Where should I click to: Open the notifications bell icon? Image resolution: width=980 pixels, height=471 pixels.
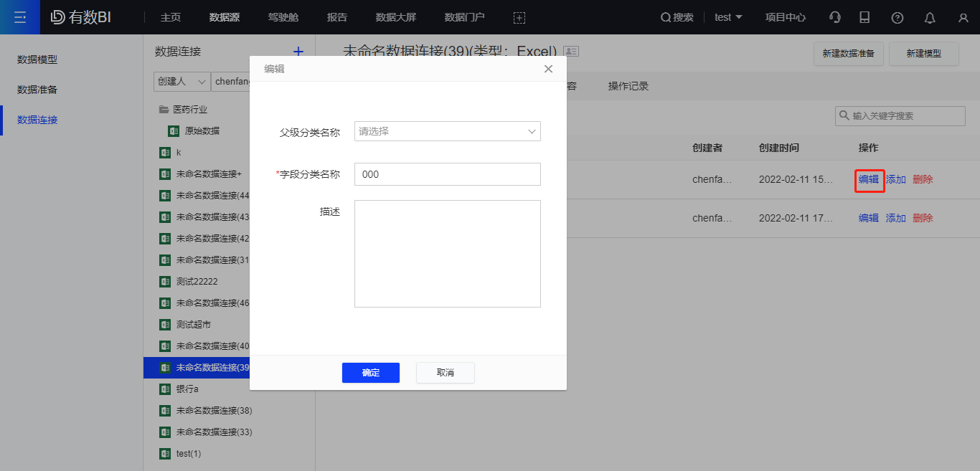929,17
